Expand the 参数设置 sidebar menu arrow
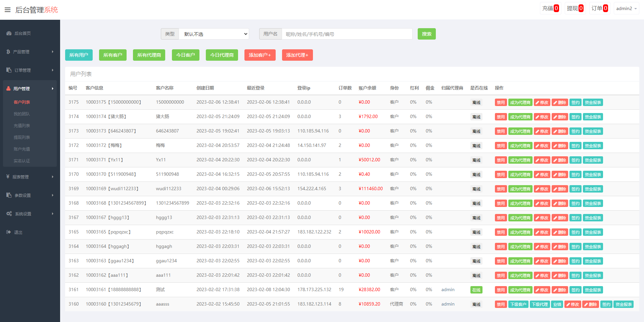Image resolution: width=644 pixels, height=322 pixels. coord(53,195)
